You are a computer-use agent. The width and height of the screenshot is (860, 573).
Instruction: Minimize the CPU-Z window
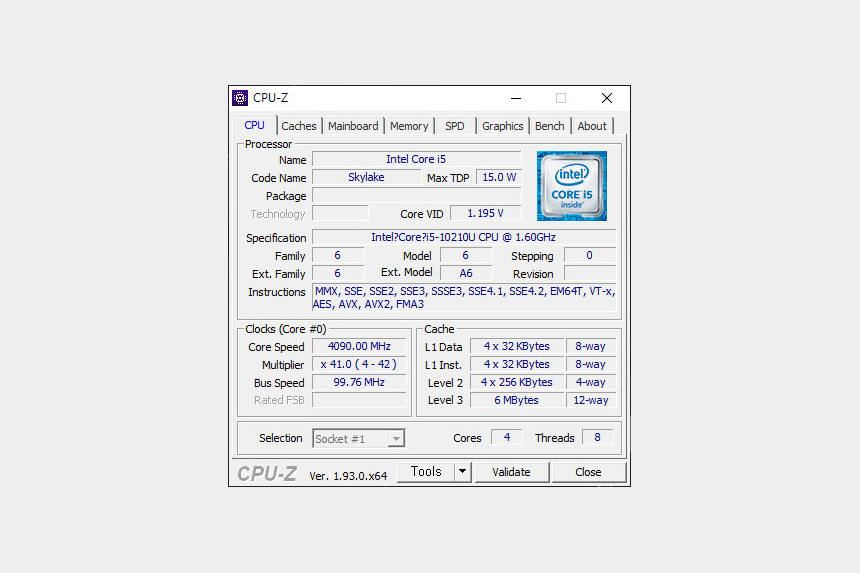[x=516, y=98]
